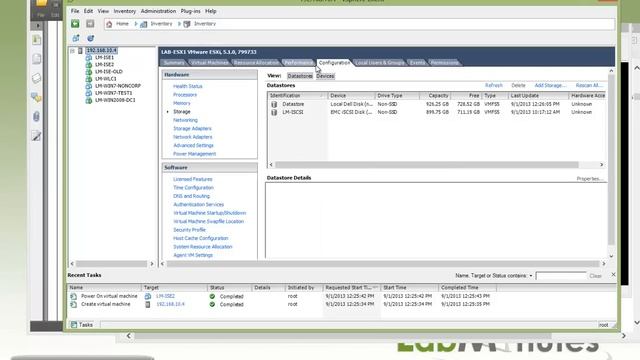Click the Refresh datastores link

tap(494, 85)
